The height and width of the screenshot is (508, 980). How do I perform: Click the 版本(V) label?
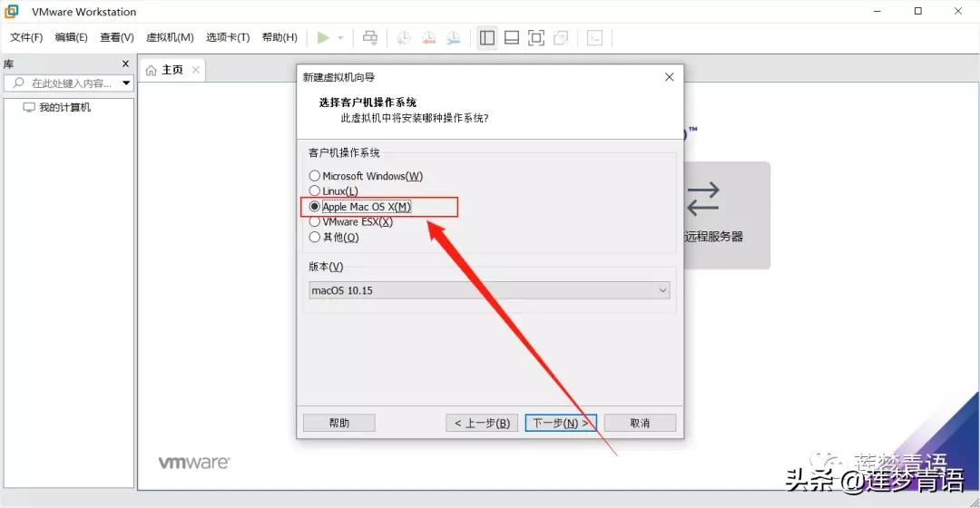point(326,267)
